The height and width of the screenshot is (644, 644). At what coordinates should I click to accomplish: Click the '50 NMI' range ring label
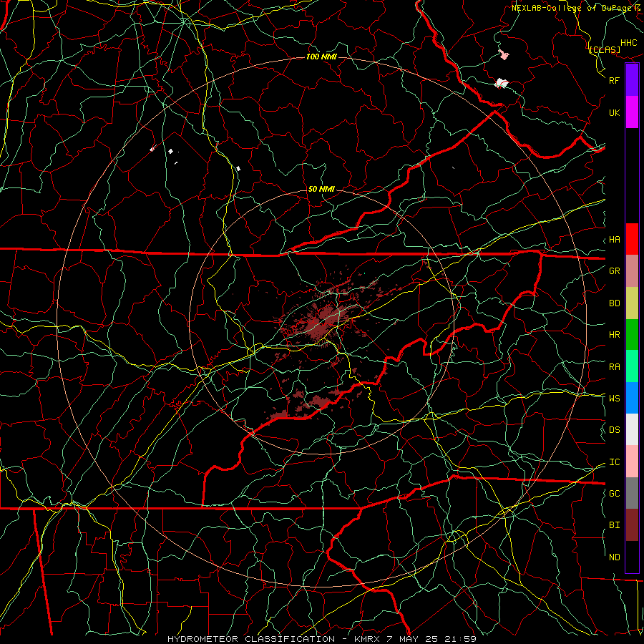tap(321, 189)
